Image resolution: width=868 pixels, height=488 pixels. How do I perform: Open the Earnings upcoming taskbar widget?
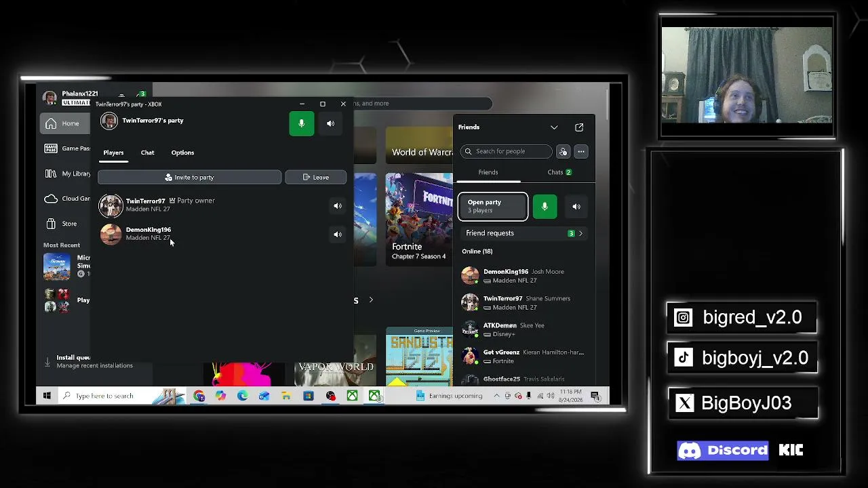coord(449,396)
